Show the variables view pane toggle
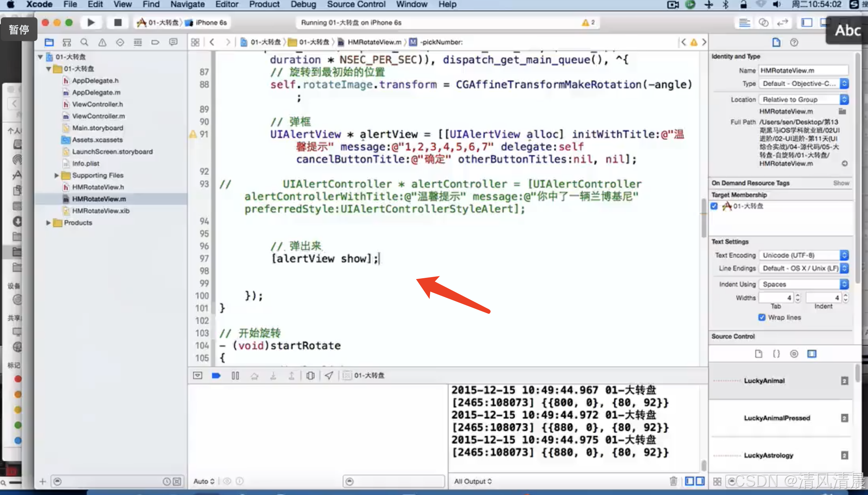The height and width of the screenshot is (495, 868). [689, 481]
